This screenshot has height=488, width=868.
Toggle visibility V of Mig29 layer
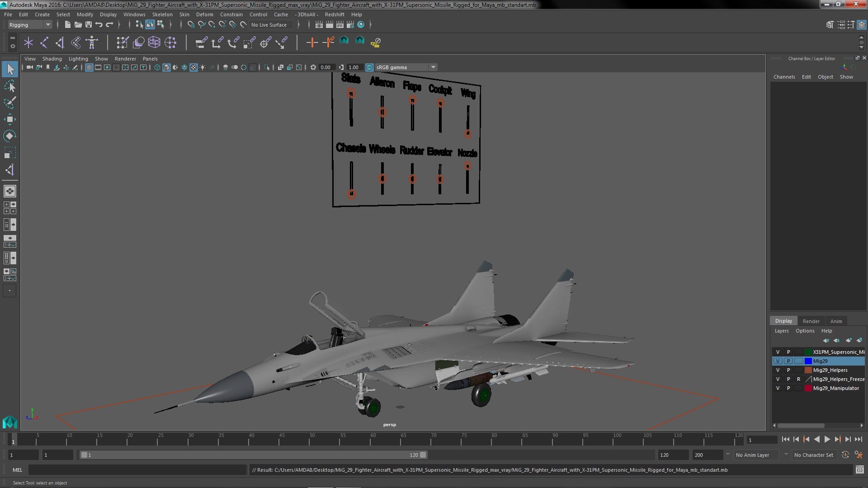click(778, 361)
